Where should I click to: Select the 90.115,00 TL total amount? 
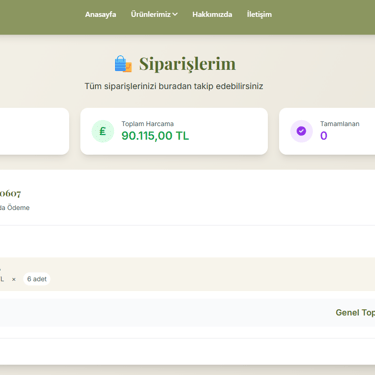click(155, 136)
